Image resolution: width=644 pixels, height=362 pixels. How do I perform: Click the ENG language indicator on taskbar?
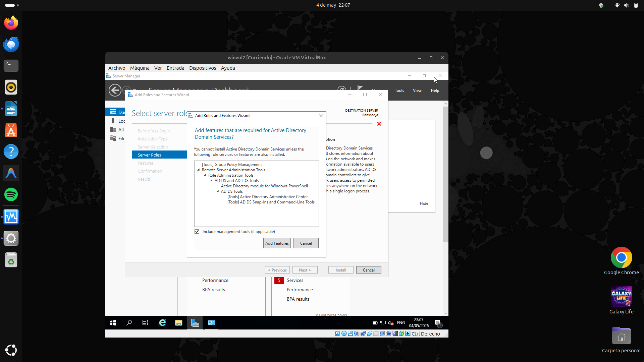tap(401, 323)
